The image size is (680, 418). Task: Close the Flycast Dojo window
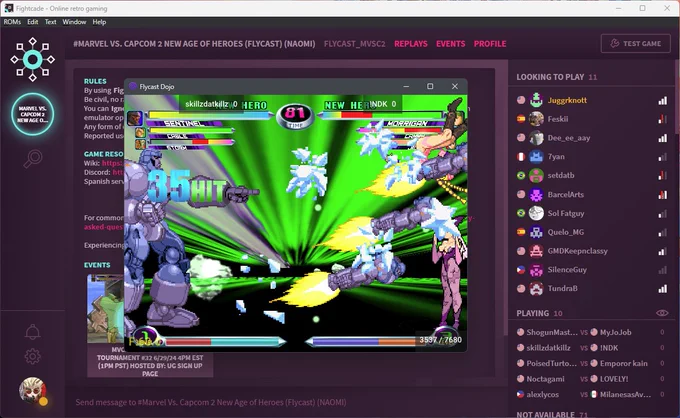pyautogui.click(x=454, y=86)
